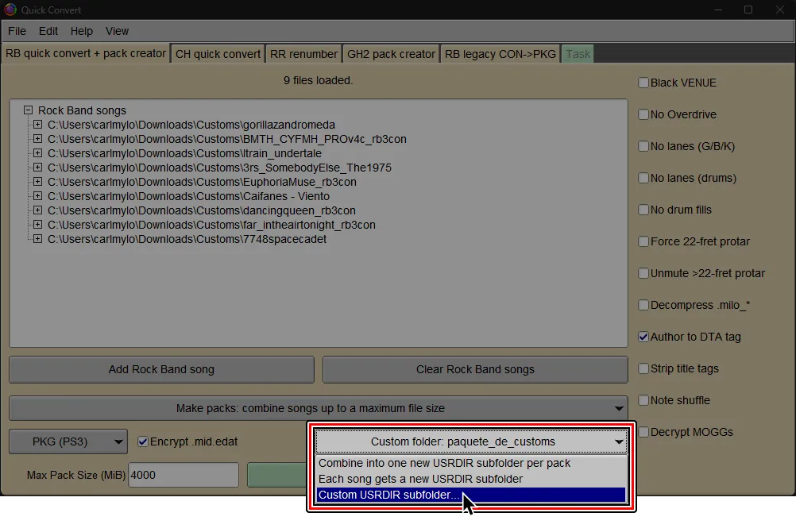Click the Max Pack Size input field

pos(184,474)
